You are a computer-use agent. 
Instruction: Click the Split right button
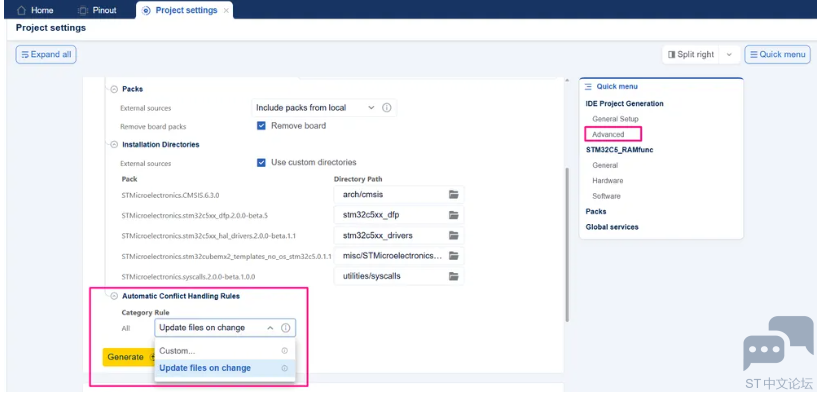(x=691, y=55)
